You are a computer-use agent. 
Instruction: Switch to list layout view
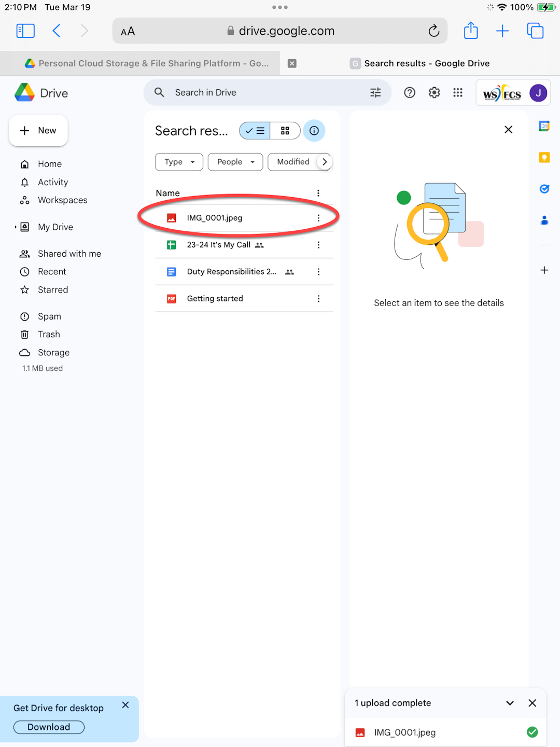click(255, 131)
